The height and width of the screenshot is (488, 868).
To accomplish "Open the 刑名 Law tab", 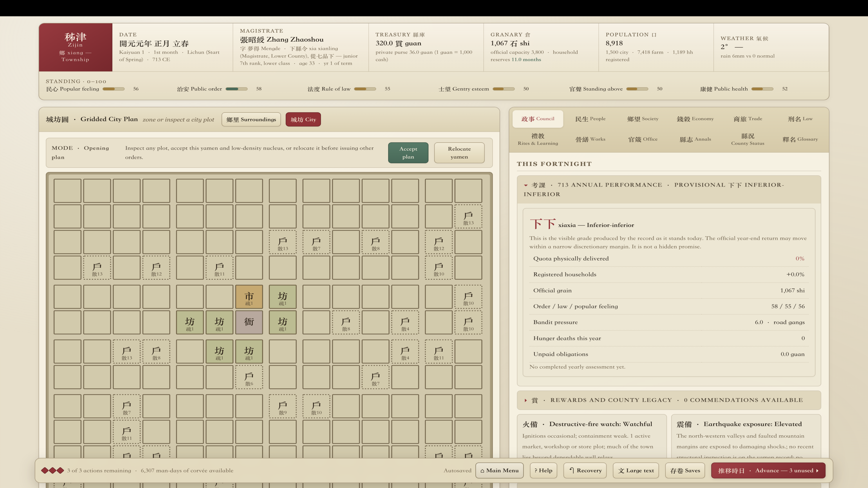I will [800, 119].
